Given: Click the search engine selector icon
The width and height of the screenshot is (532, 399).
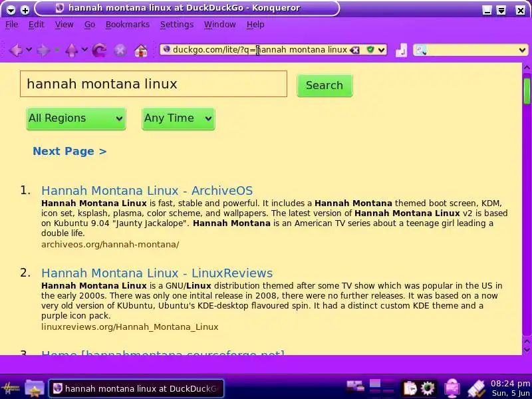Looking at the screenshot, I should tap(421, 51).
